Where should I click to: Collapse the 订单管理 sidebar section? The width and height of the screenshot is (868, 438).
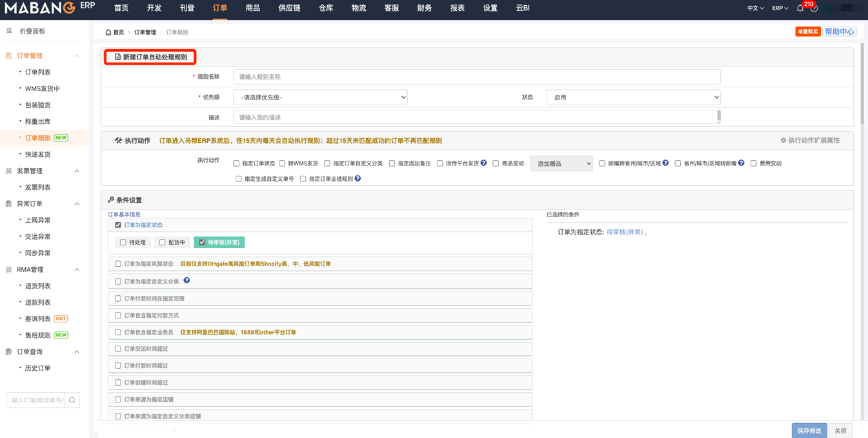[x=76, y=56]
